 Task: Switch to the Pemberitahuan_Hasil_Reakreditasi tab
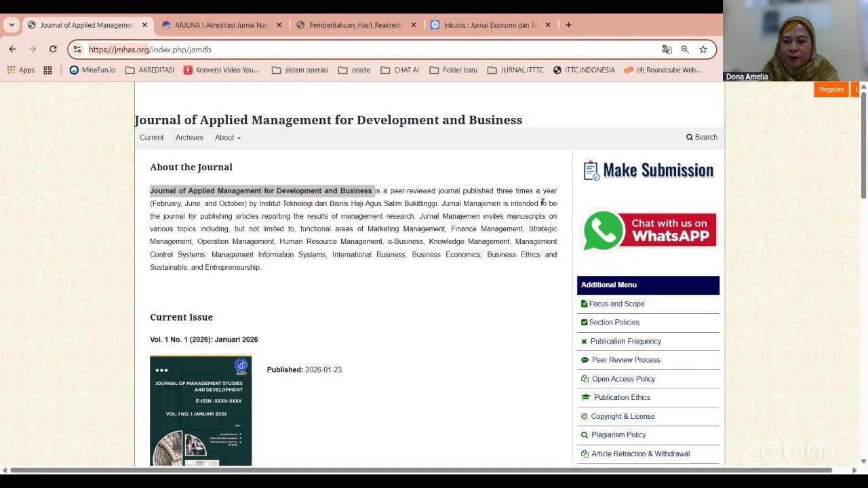357,25
